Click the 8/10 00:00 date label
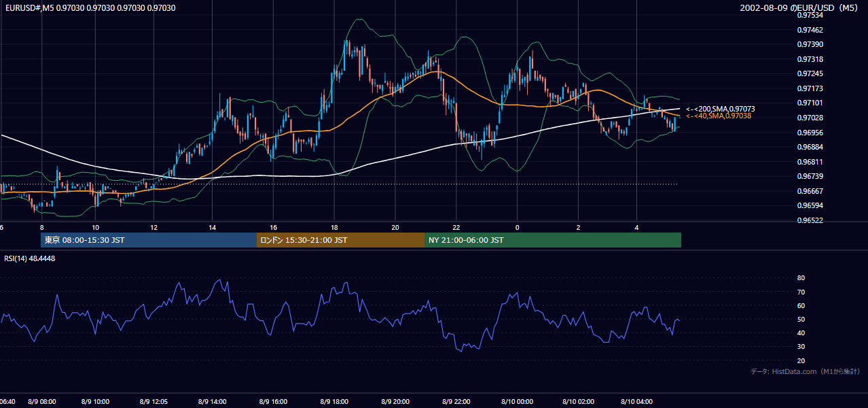The height and width of the screenshot is (408, 868). [x=517, y=402]
